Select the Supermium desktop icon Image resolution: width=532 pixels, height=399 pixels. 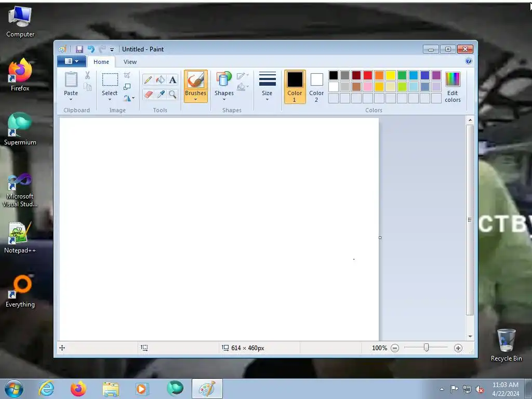[x=20, y=129]
